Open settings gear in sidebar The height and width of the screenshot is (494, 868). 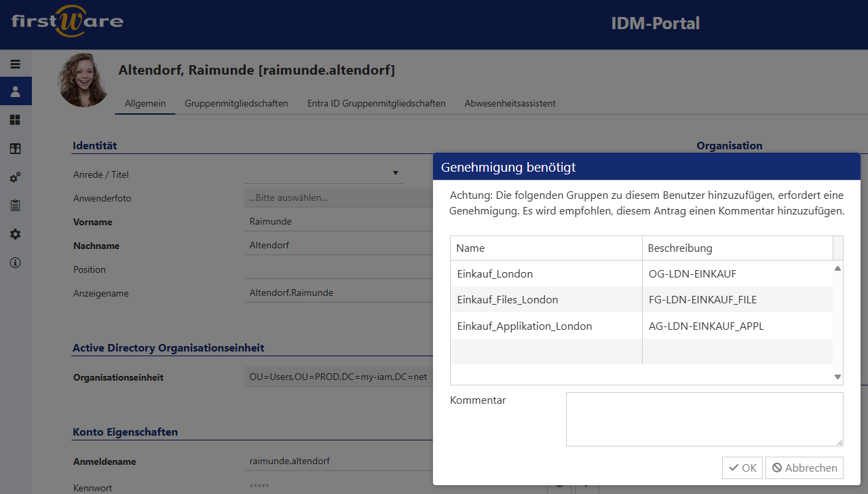point(15,234)
